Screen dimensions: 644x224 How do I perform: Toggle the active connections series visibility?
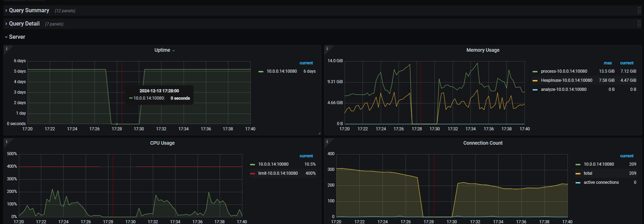601,182
